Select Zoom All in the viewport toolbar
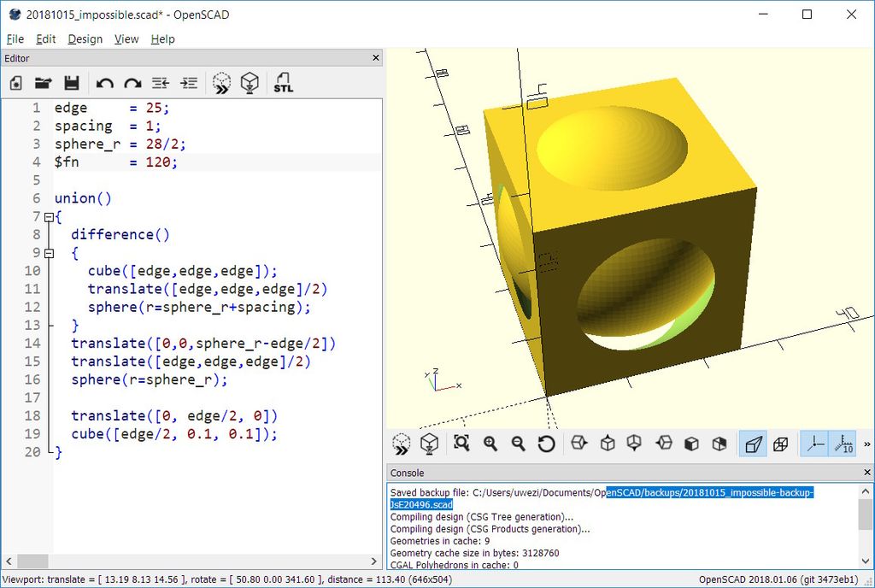This screenshot has height=588, width=875. click(x=461, y=443)
